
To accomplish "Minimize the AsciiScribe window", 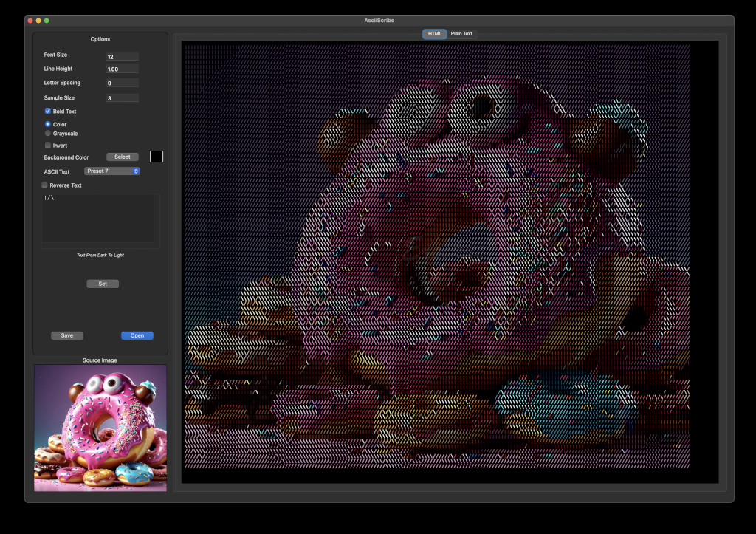I will point(38,21).
